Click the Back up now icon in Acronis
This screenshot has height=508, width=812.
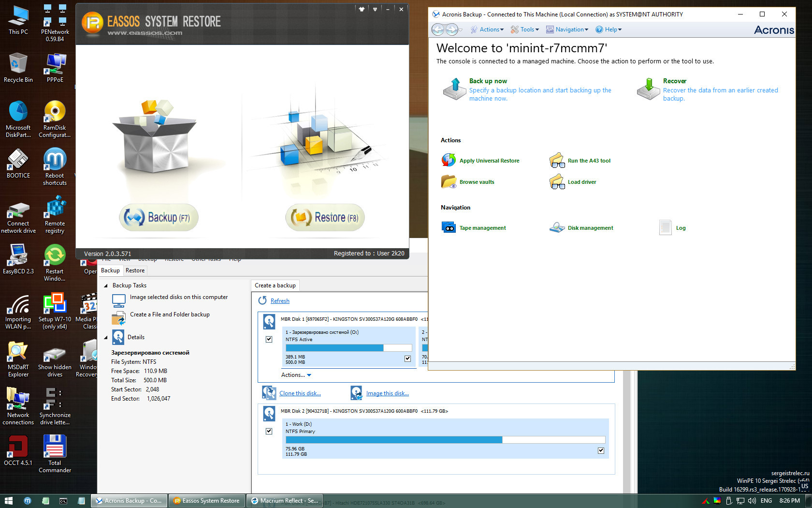[x=454, y=89]
